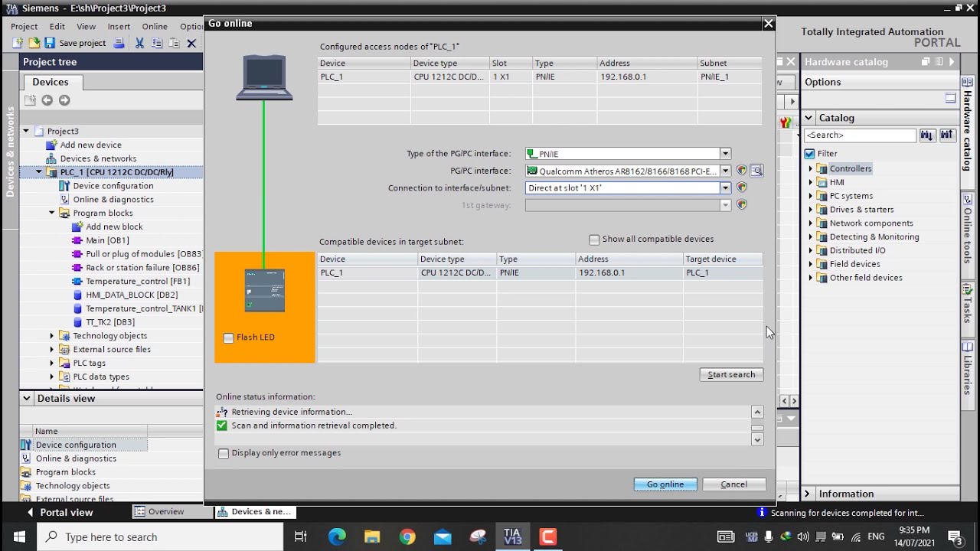This screenshot has width=980, height=551.
Task: Open Windows Task View
Action: 300,536
